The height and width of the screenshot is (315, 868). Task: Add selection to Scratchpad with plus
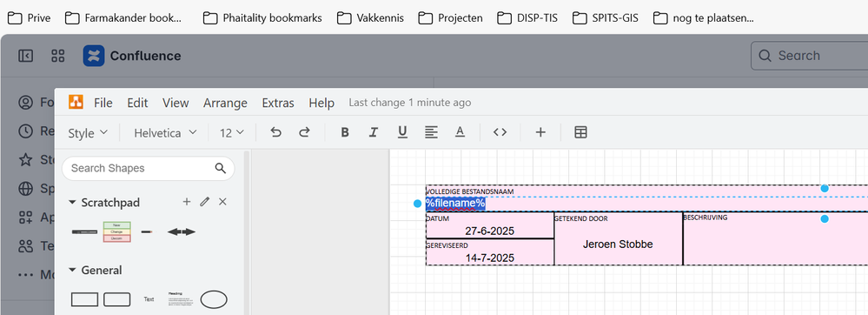(187, 202)
